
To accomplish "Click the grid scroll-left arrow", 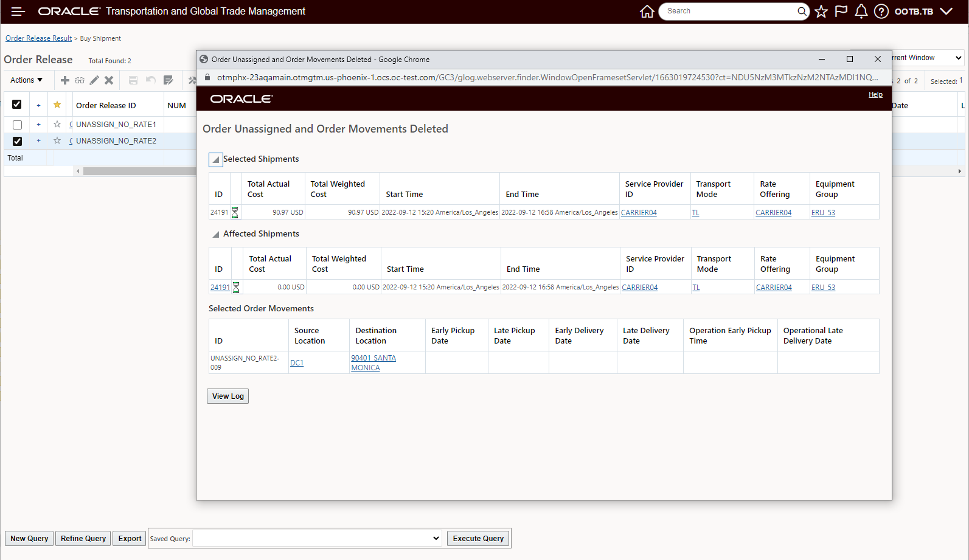I will (78, 171).
